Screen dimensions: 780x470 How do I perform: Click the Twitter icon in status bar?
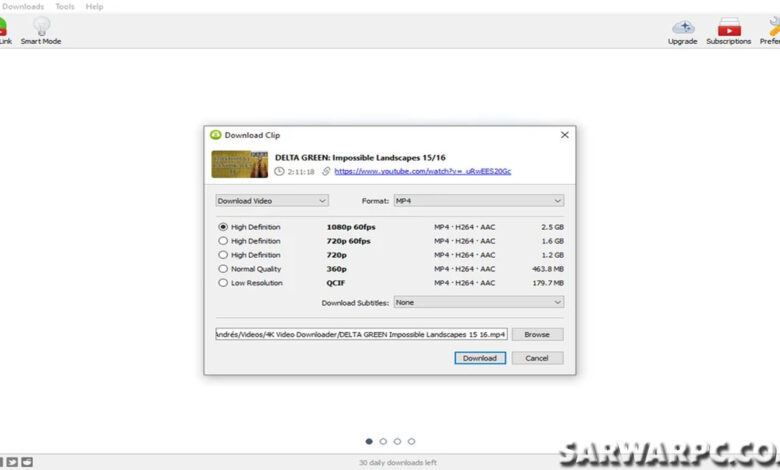click(x=12, y=462)
